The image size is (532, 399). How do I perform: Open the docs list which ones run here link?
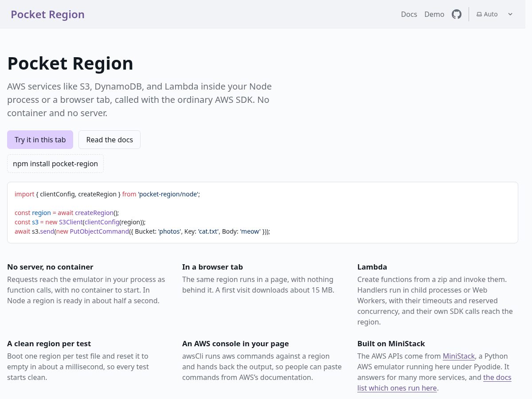pyautogui.click(x=434, y=383)
